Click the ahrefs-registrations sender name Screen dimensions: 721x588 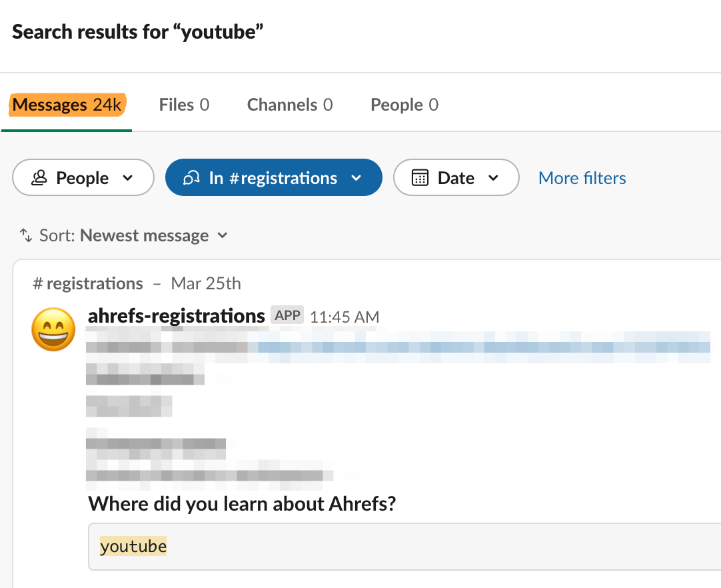pyautogui.click(x=176, y=315)
